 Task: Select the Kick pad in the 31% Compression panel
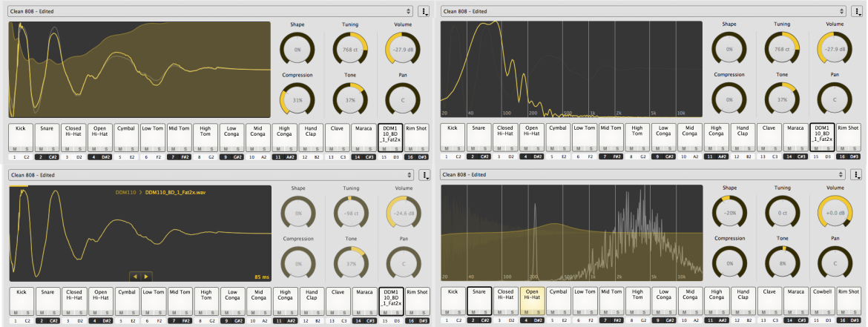tap(21, 137)
